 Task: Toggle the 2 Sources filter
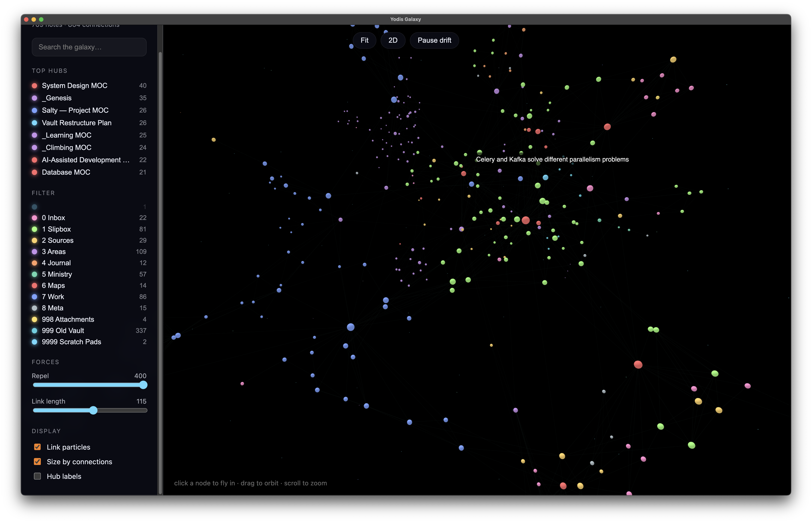click(89, 241)
